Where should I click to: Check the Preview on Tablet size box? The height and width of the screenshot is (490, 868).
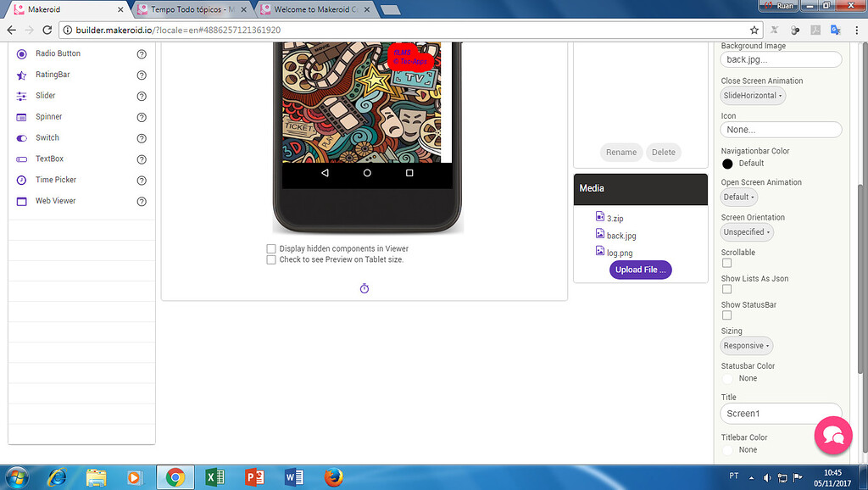point(271,259)
